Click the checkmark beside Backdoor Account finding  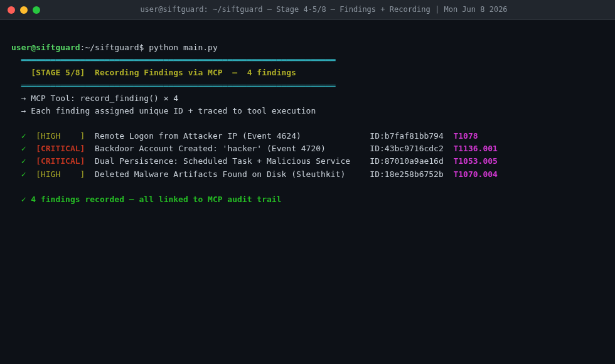(x=24, y=149)
